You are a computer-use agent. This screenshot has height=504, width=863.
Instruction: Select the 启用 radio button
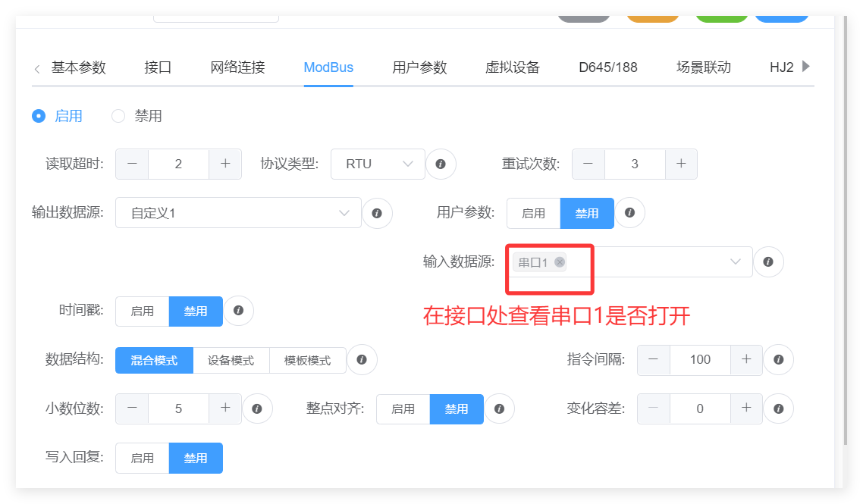(39, 116)
